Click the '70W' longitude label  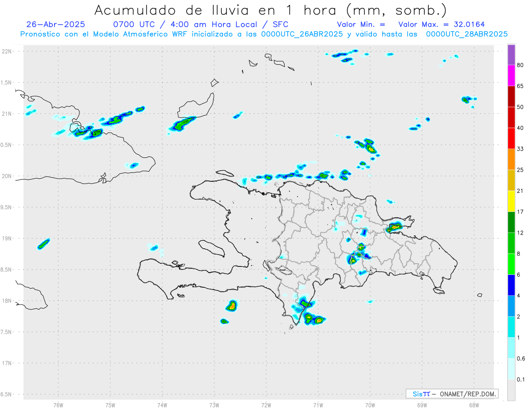click(370, 405)
